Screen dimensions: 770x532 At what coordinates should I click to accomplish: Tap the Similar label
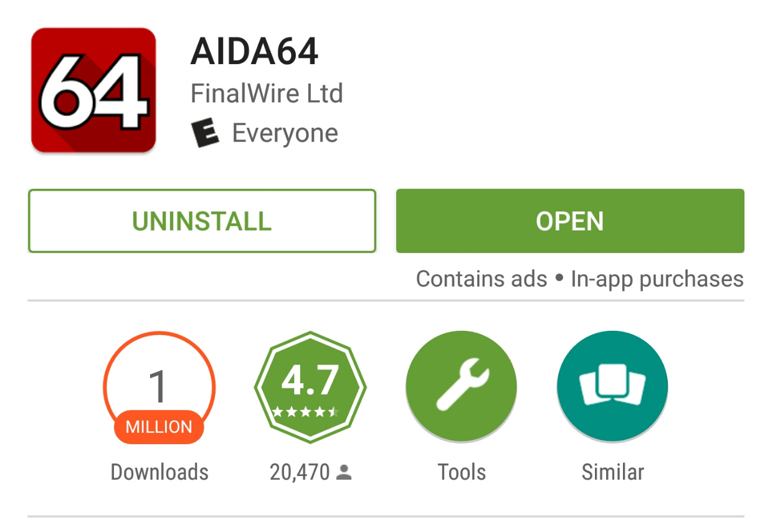(x=612, y=472)
